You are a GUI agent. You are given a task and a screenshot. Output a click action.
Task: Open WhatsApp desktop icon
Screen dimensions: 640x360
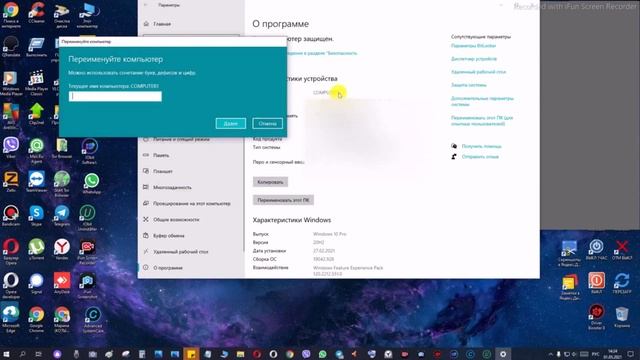(91, 183)
